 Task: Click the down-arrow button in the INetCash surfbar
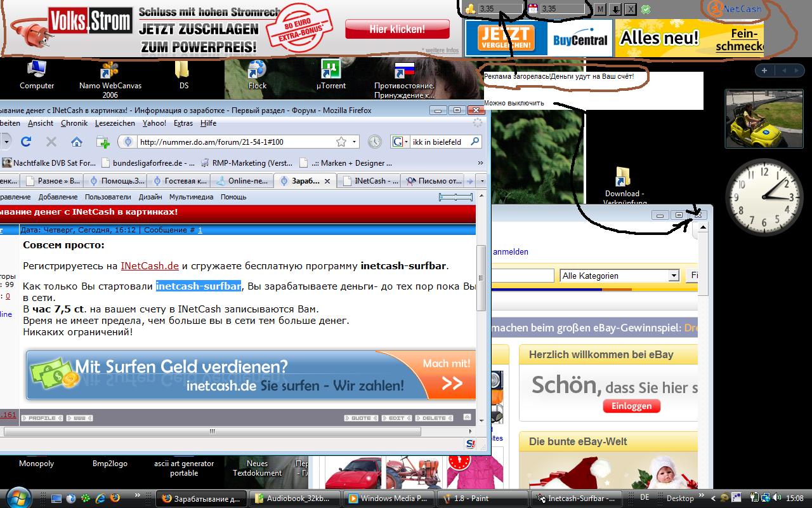coord(615,9)
